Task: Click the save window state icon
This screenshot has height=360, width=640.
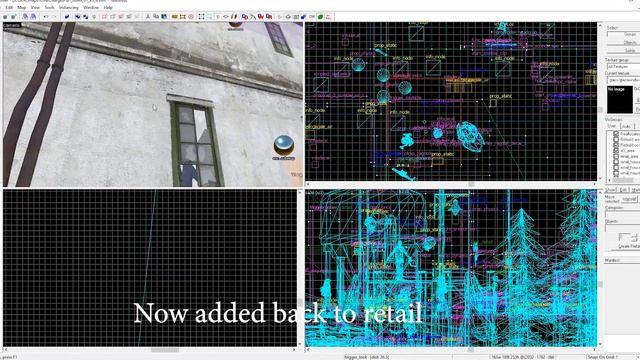Action: point(33,17)
